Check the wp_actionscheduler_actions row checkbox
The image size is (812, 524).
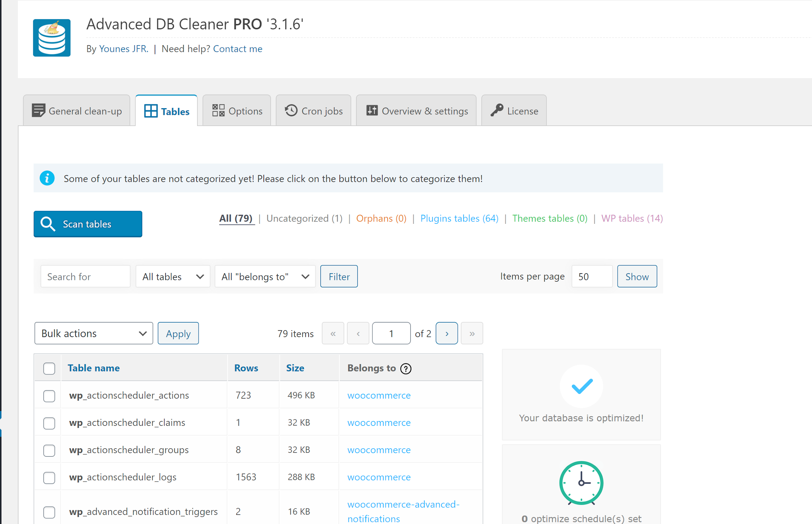point(49,396)
